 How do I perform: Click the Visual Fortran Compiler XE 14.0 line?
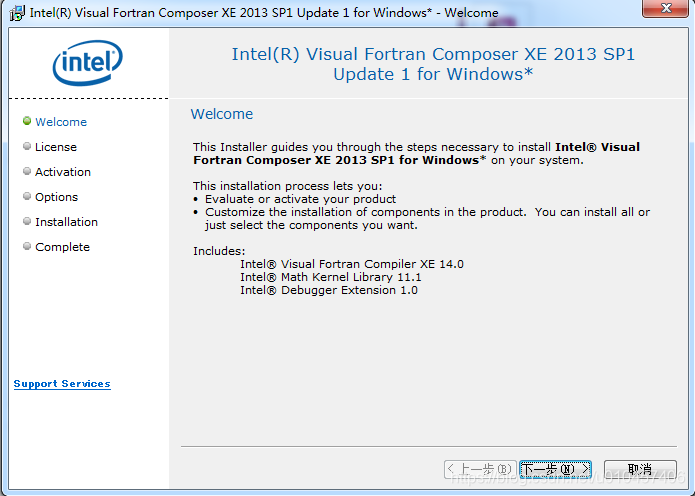[x=352, y=264]
